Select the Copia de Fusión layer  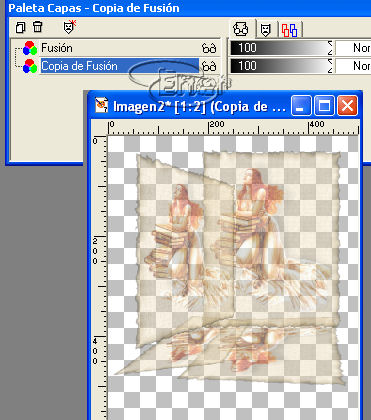79,66
